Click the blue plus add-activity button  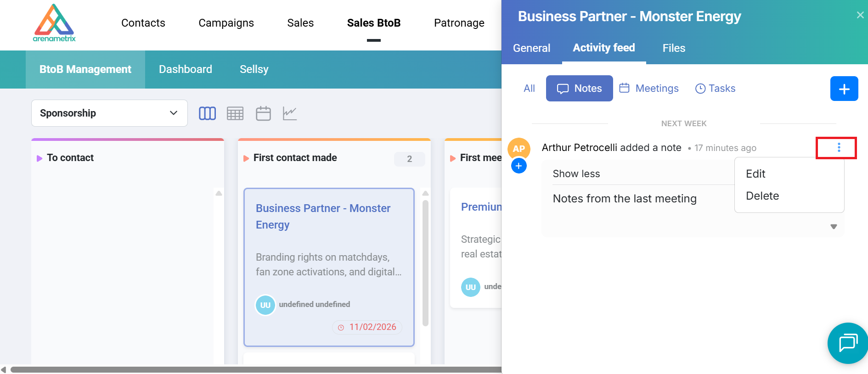pos(844,89)
